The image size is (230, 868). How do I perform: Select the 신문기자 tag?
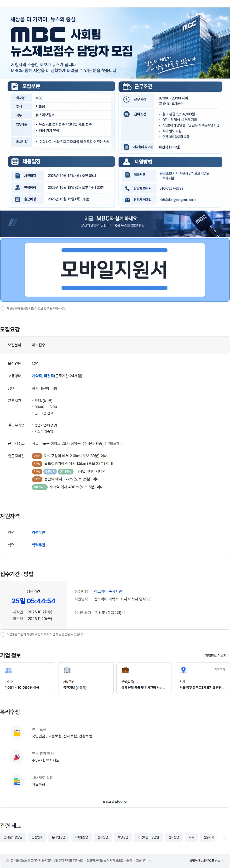click(209, 837)
